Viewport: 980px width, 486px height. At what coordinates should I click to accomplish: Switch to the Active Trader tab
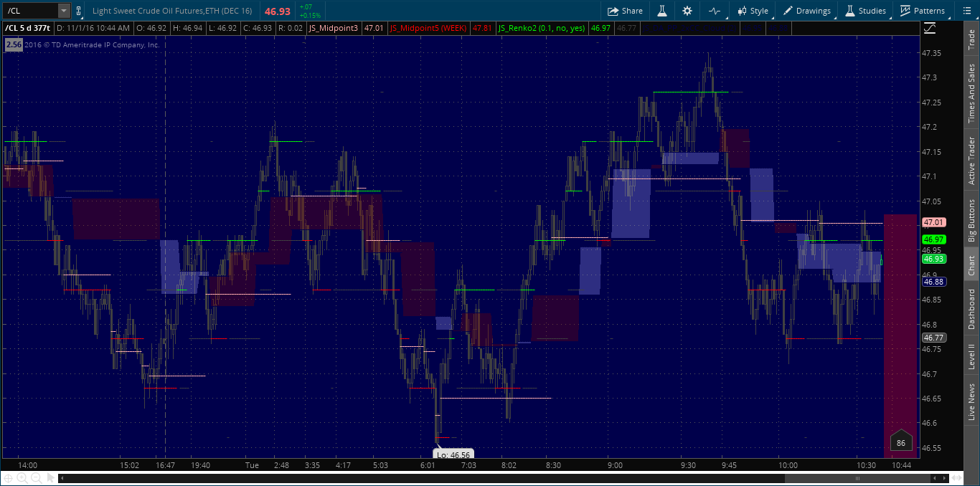(x=971, y=161)
